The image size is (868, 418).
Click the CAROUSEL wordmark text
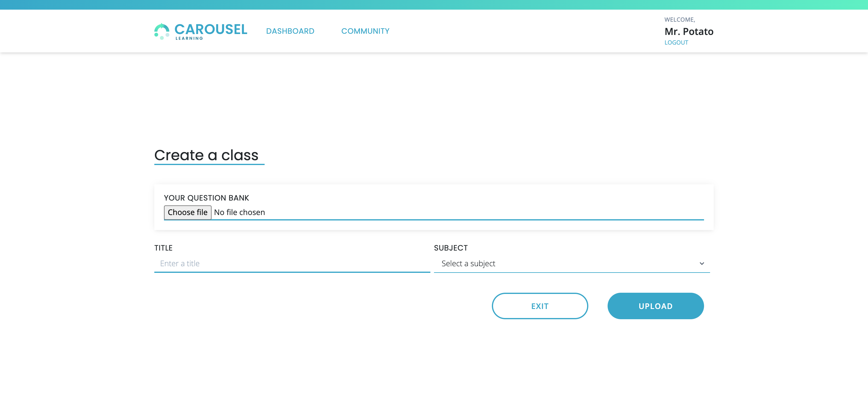coord(211,29)
